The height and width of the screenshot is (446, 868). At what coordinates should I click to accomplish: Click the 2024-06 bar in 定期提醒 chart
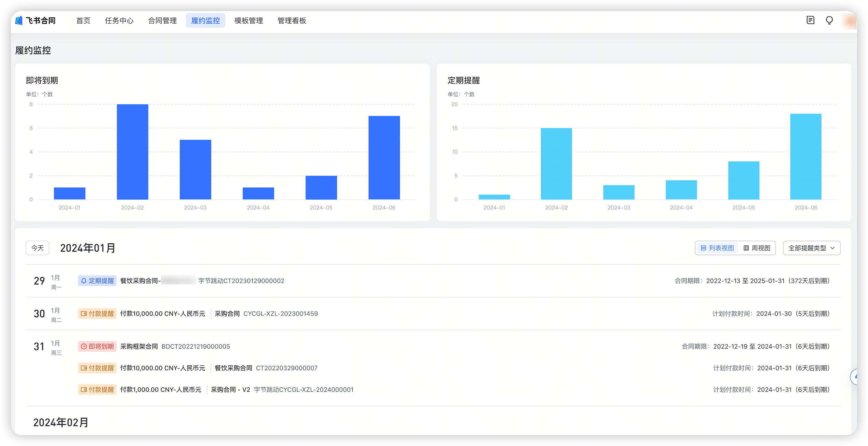(806, 157)
